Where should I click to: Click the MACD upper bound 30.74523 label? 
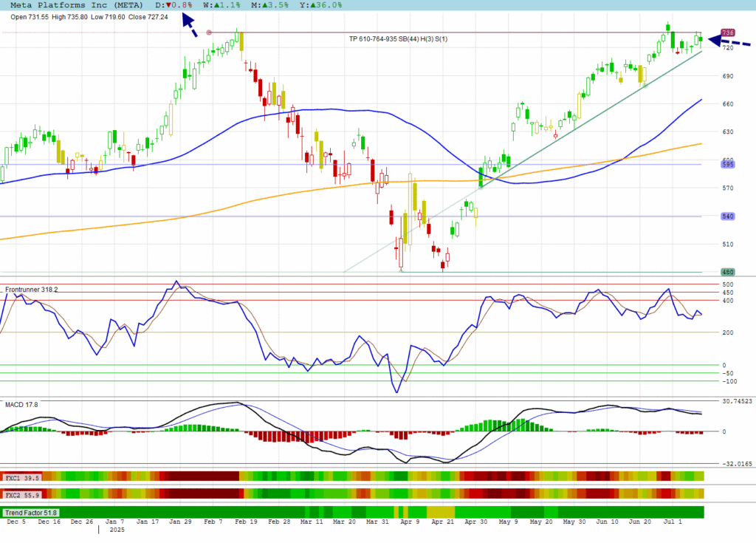tap(738, 401)
